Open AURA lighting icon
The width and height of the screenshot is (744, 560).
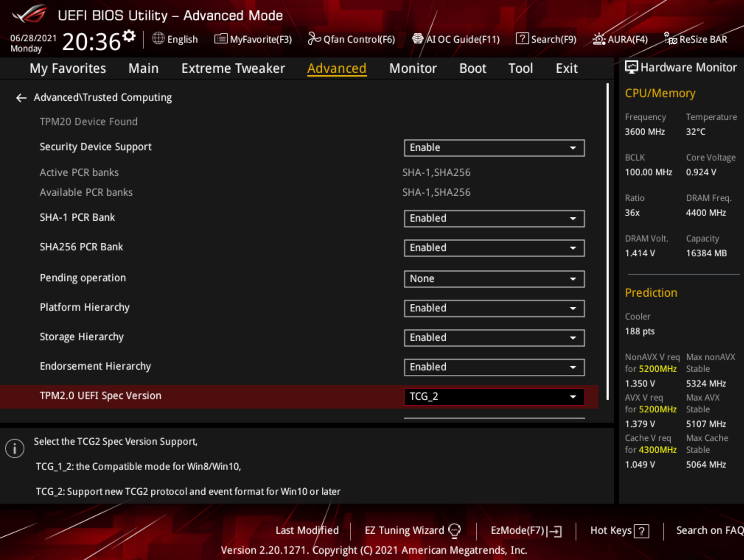[599, 39]
